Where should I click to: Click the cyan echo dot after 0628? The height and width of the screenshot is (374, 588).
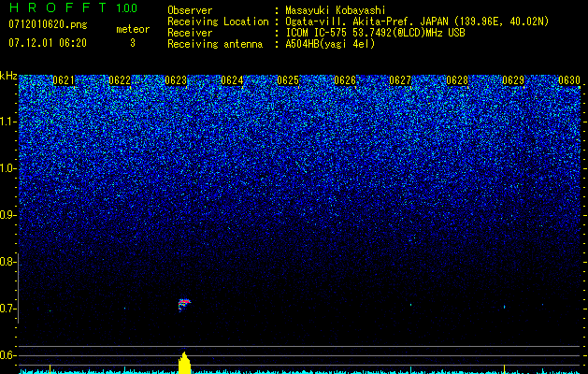pyautogui.click(x=504, y=307)
